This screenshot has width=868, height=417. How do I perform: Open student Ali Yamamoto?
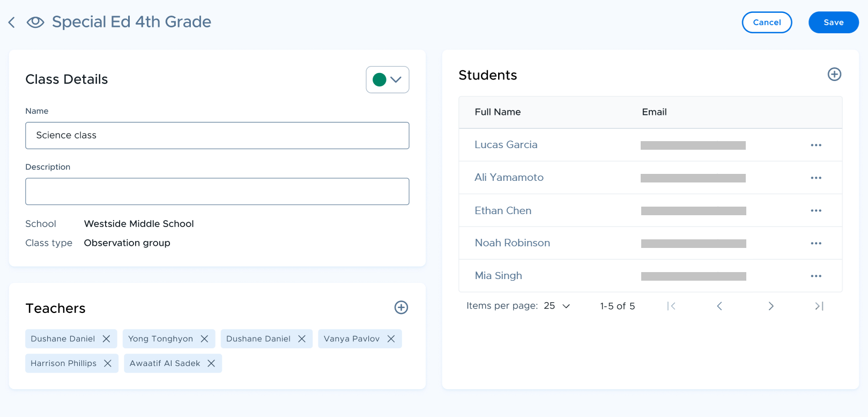(509, 177)
